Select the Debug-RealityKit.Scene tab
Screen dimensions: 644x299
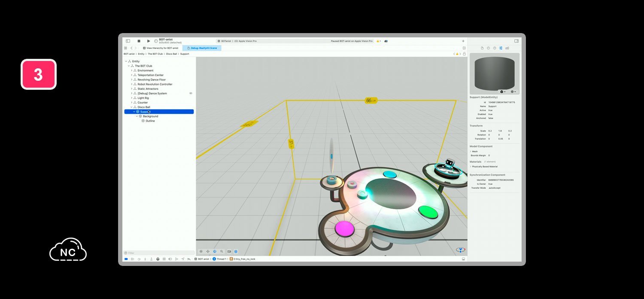click(x=202, y=48)
